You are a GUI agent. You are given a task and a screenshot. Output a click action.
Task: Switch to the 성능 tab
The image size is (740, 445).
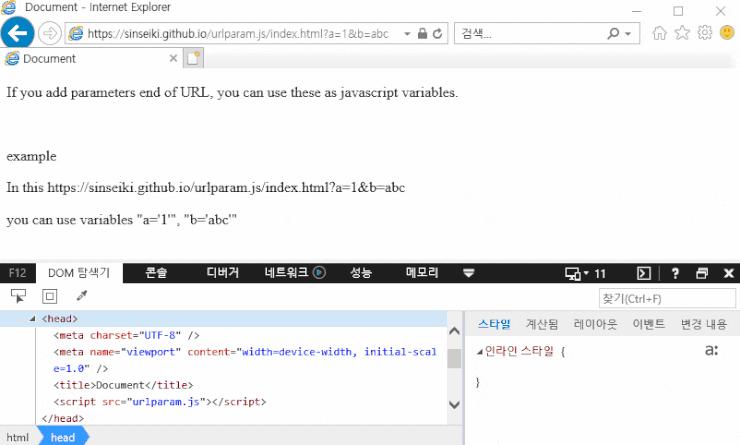click(361, 273)
